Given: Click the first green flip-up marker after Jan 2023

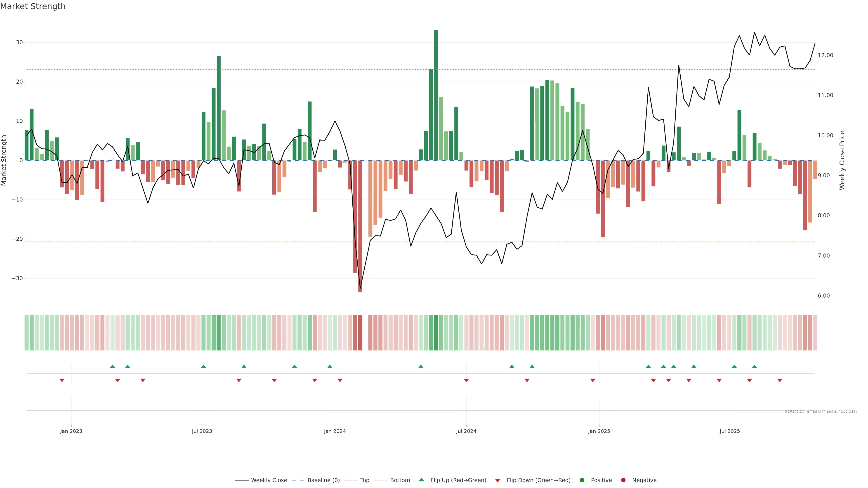Looking at the screenshot, I should (x=113, y=366).
